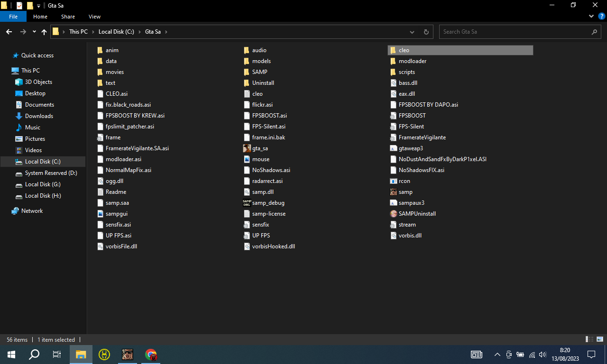Select the modloader folder icon
This screenshot has width=607, height=364.
(x=393, y=61)
